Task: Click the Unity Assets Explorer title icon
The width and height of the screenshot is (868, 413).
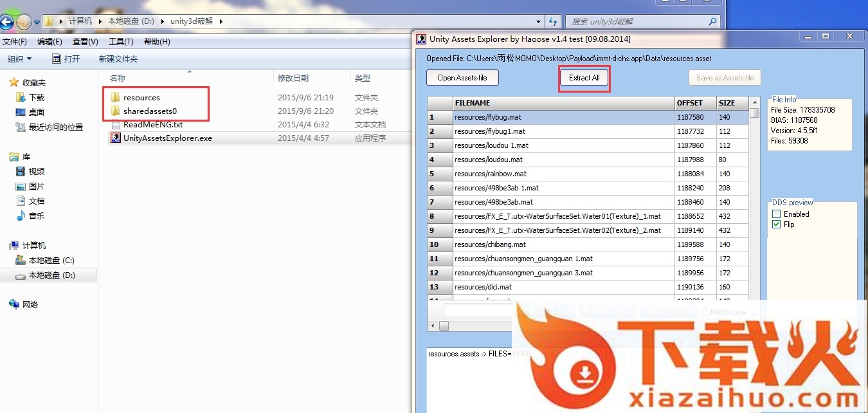Action: 421,39
